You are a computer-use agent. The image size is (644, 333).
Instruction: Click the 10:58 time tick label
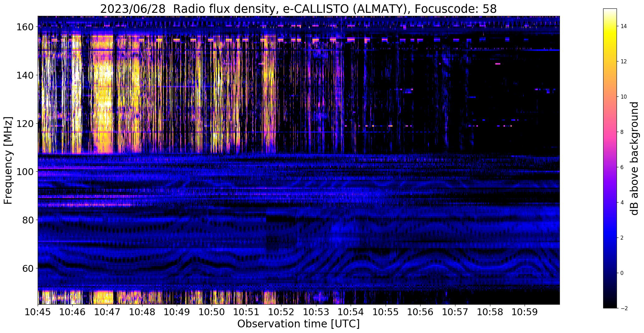coord(490,312)
